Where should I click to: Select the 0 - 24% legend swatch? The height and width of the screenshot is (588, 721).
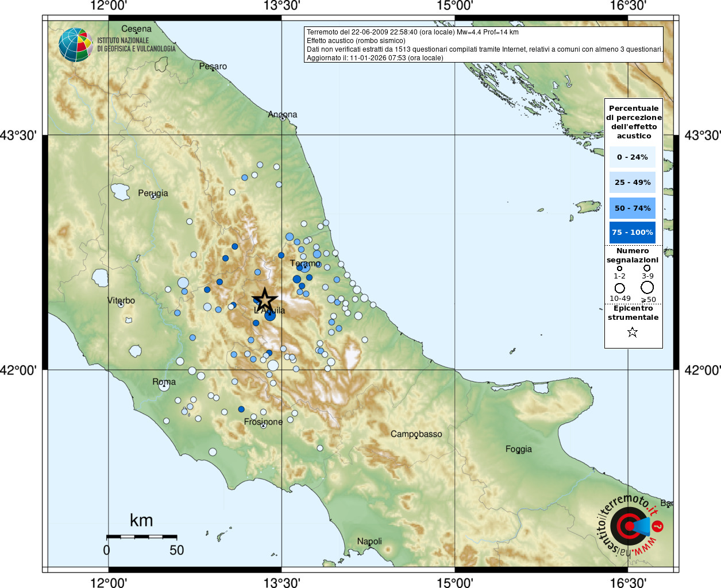pyautogui.click(x=633, y=157)
